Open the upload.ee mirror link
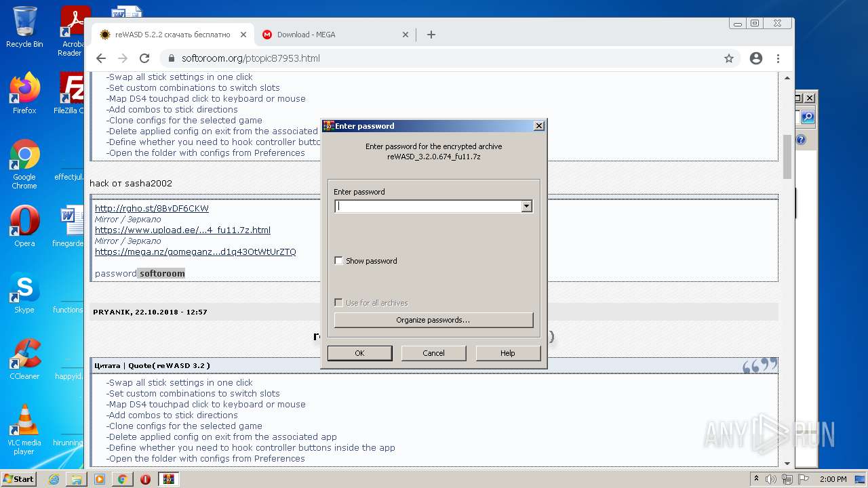 [x=182, y=230]
